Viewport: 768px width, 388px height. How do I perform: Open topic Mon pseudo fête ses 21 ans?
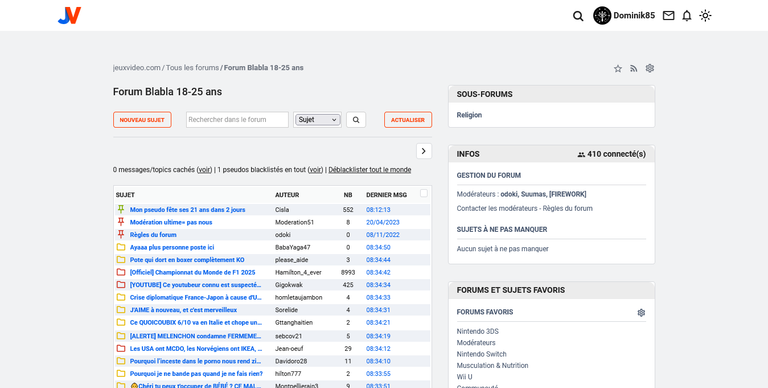188,210
